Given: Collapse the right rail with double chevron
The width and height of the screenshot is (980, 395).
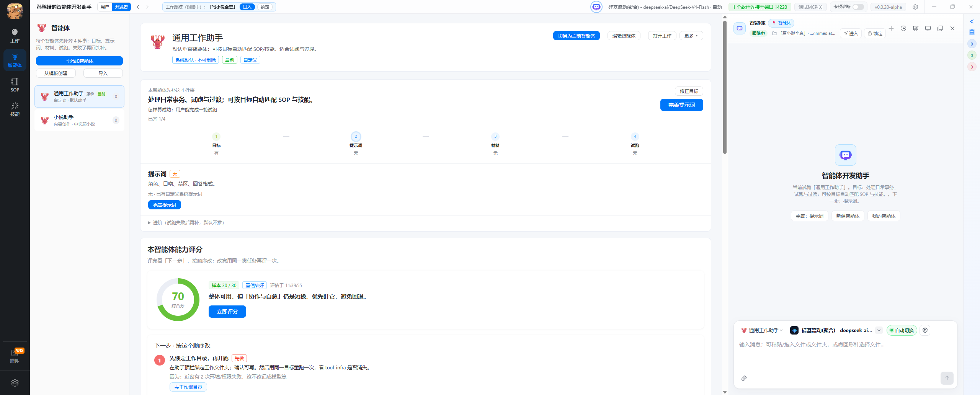Looking at the screenshot, I should 972,21.
